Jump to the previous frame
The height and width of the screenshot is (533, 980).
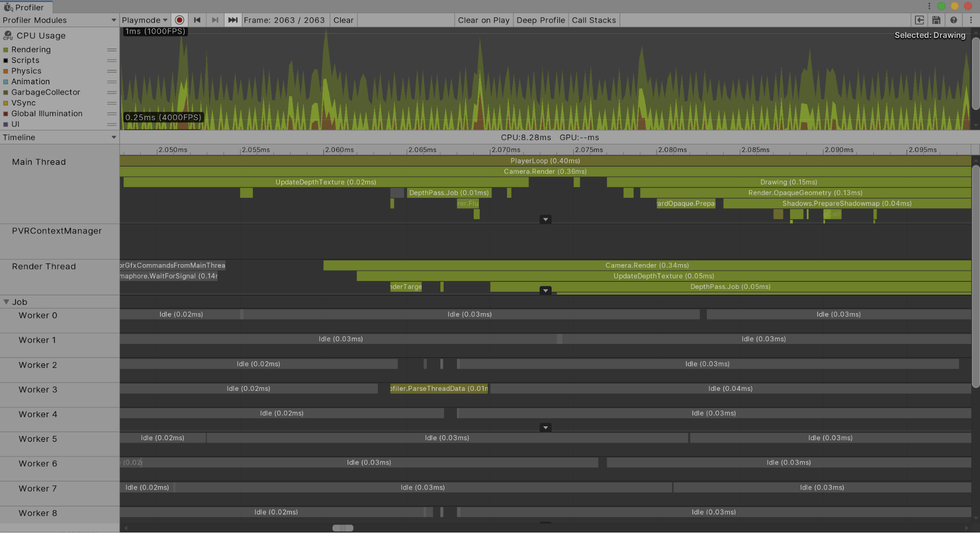point(197,20)
